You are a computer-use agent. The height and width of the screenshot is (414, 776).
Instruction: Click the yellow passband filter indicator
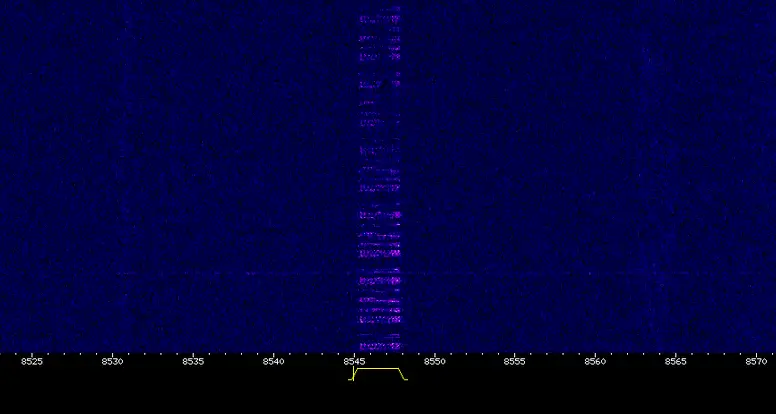(x=379, y=370)
